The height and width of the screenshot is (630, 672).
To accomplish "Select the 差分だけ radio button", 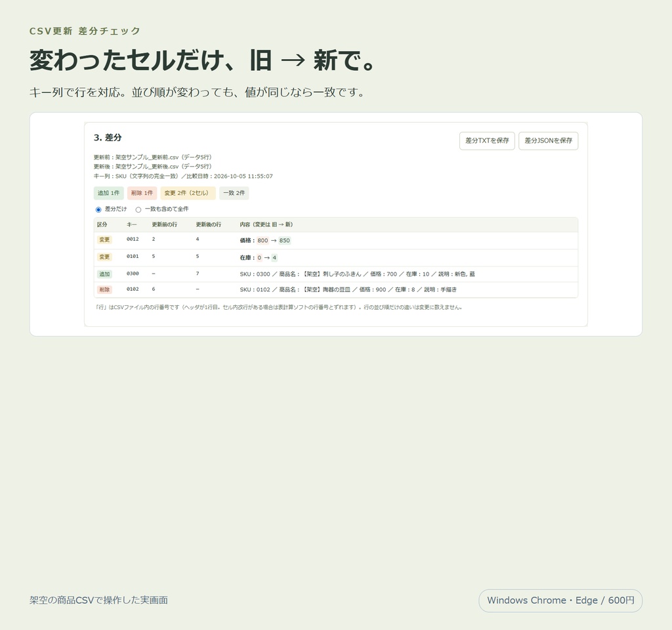I will (x=98, y=209).
